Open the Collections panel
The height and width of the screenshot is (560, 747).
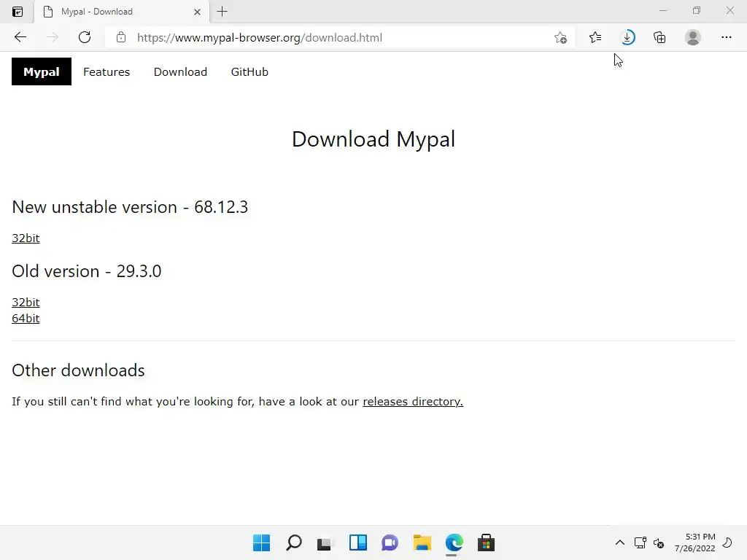pos(659,37)
